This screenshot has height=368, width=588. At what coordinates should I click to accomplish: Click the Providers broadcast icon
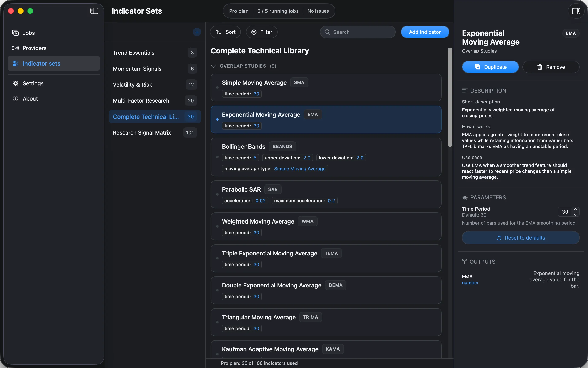point(16,48)
